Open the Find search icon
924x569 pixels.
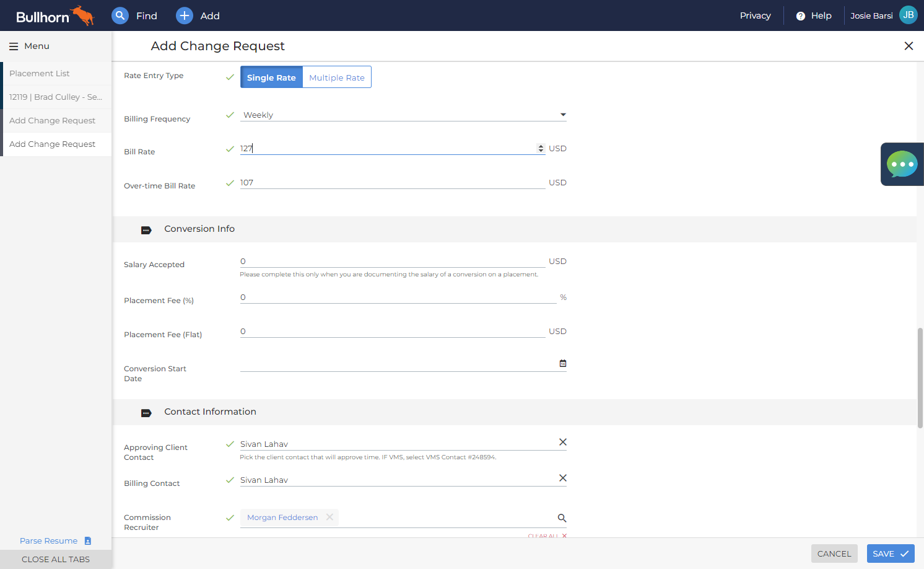tap(120, 15)
